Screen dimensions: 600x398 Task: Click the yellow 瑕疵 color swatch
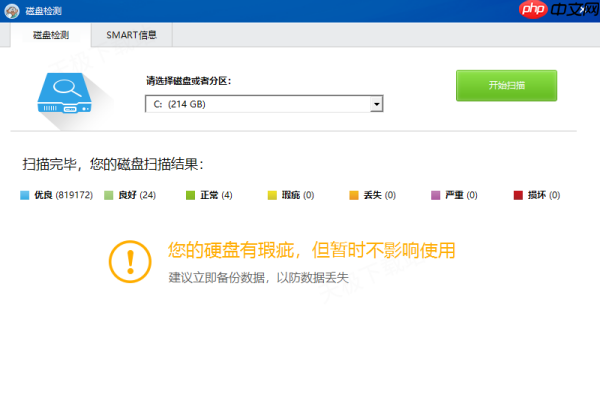[x=272, y=195]
